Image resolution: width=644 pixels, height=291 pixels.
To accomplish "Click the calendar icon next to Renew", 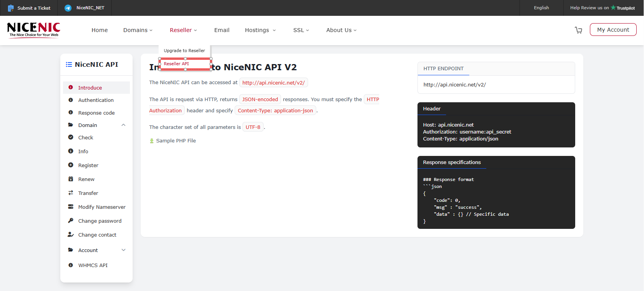I will click(x=71, y=179).
